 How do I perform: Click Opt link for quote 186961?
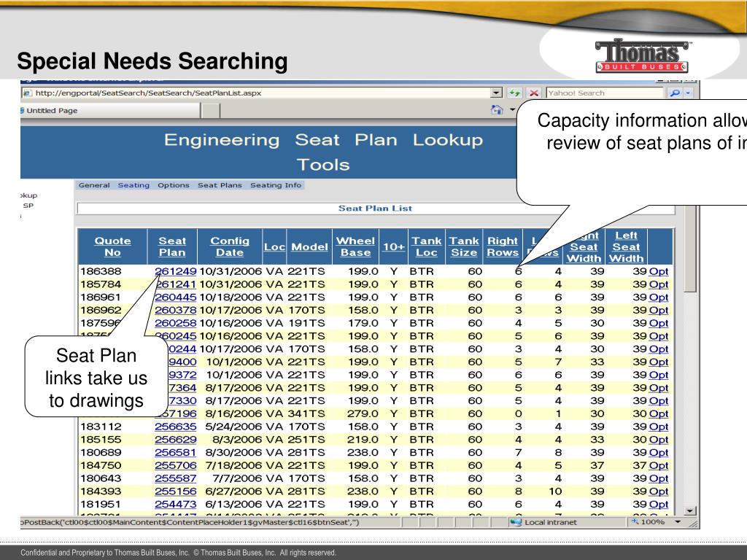659,297
